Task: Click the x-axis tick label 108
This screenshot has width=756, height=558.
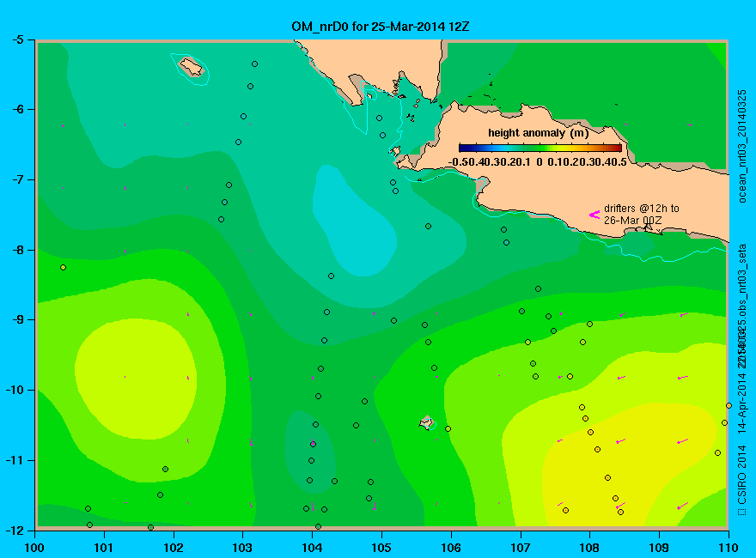Action: [x=589, y=548]
